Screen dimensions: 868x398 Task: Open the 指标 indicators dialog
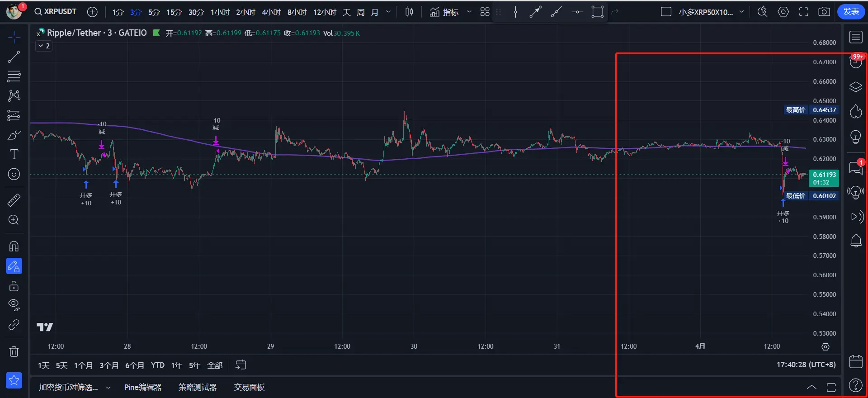(x=444, y=12)
